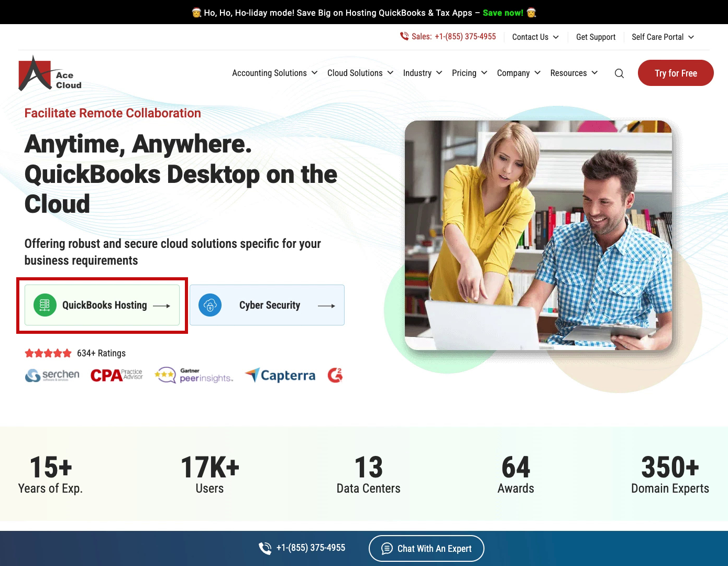Screen dimensions: 728x566
Task: Click the Capterra logo
Action: tap(280, 375)
